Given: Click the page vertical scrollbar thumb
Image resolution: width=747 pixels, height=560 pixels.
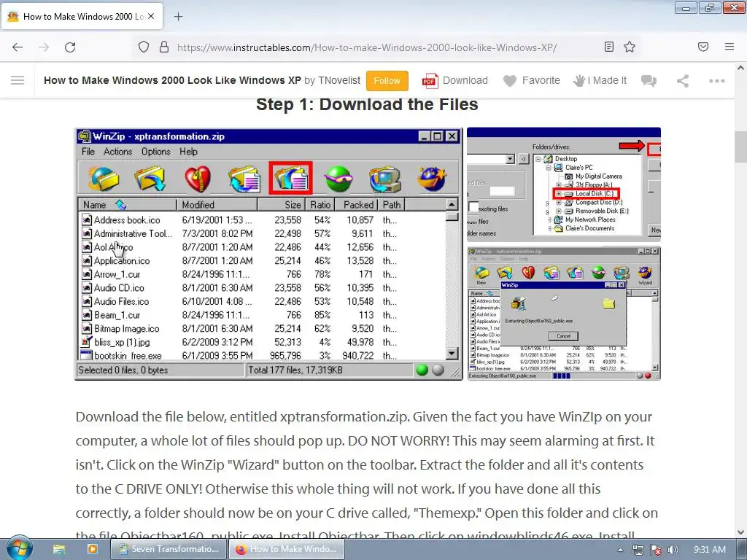Looking at the screenshot, I should (x=740, y=148).
